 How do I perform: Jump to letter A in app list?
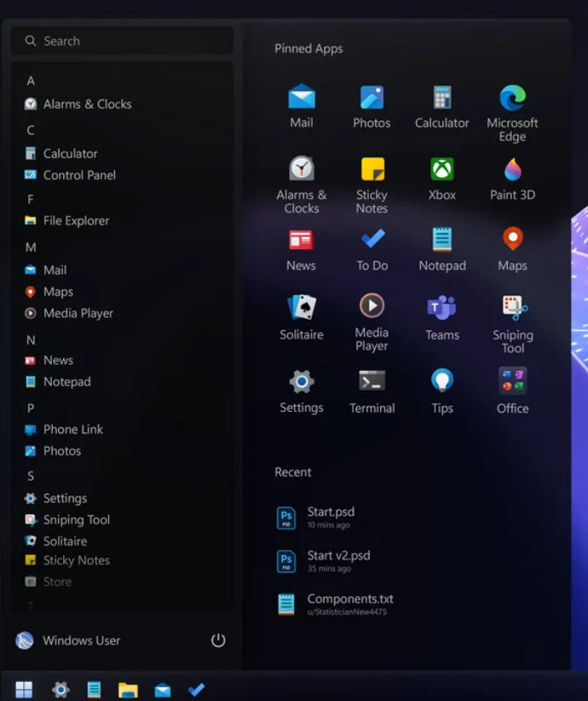(x=31, y=81)
